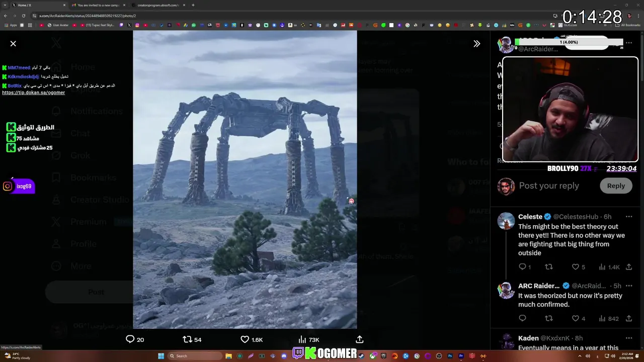Open Photoshop from the taskbar
Viewport: 644px width, 362px height.
pos(450,356)
